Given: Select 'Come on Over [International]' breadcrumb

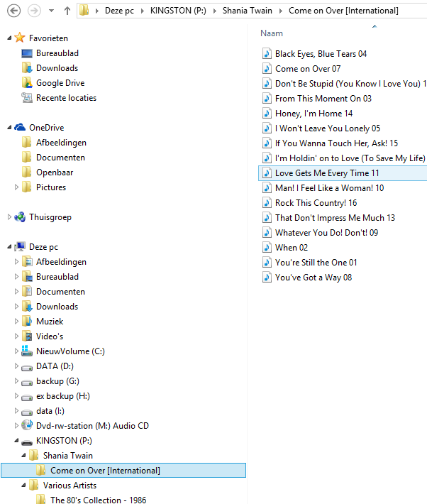Looking at the screenshot, I should [343, 11].
